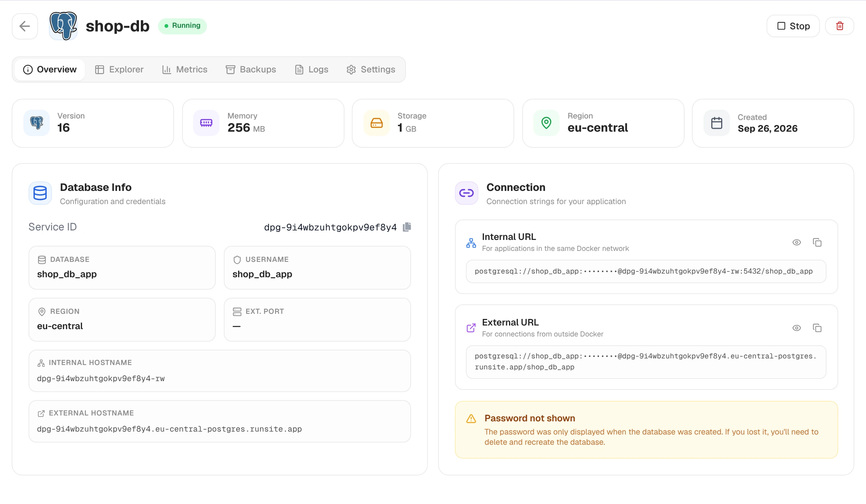The image size is (866, 504).
Task: Click the Internal URL connection string field
Action: pos(646,271)
